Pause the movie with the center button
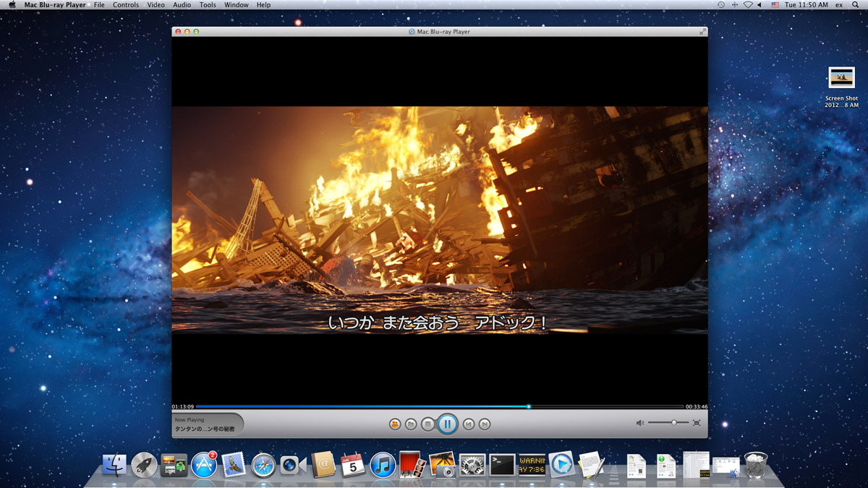 coord(447,424)
